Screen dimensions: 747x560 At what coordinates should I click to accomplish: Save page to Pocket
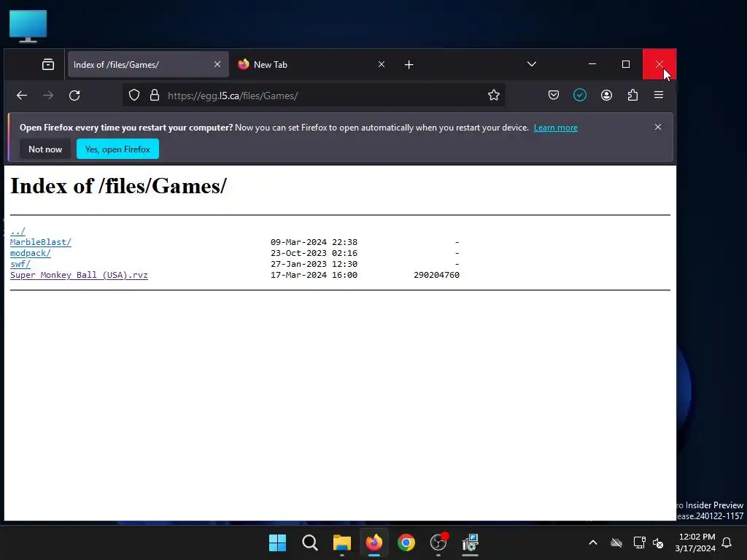[x=554, y=96]
